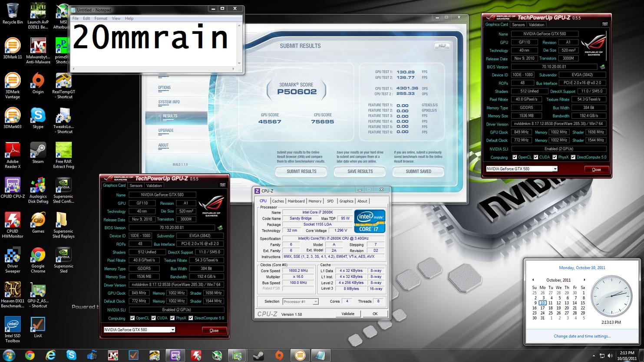
Task: Open the Recycle Bin
Action: pos(13,13)
